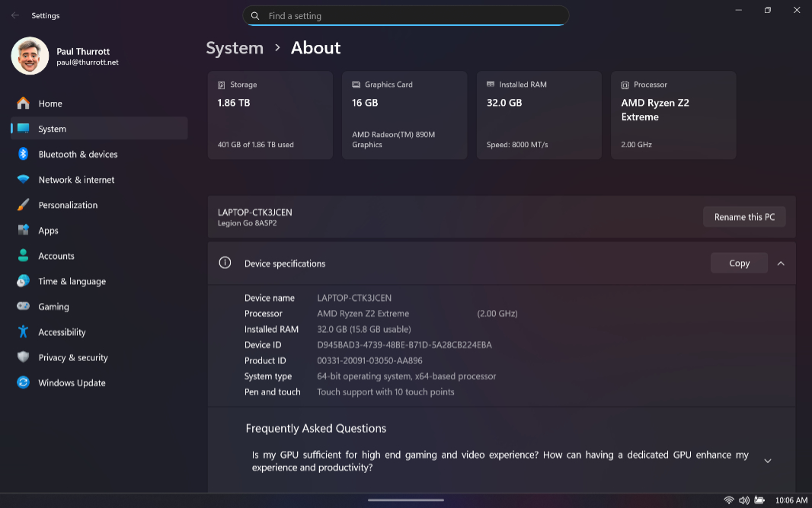Expand the GPU FAQ question
The image size is (812, 508).
click(x=767, y=461)
